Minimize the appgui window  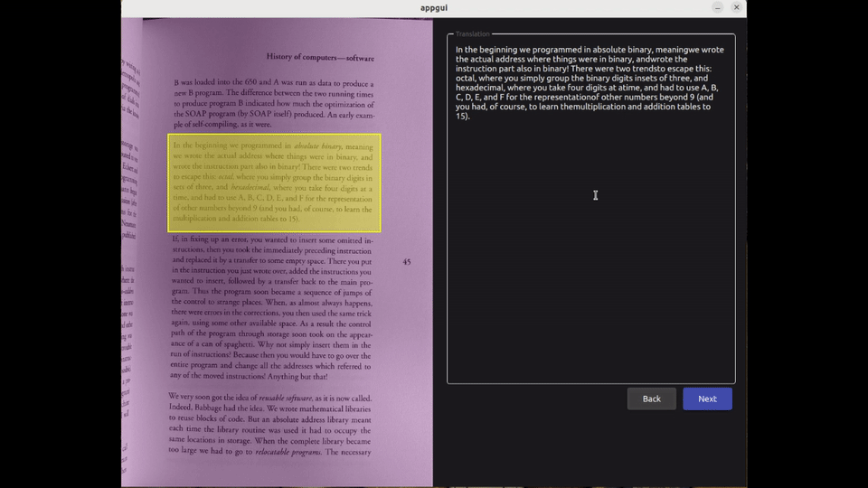[717, 7]
